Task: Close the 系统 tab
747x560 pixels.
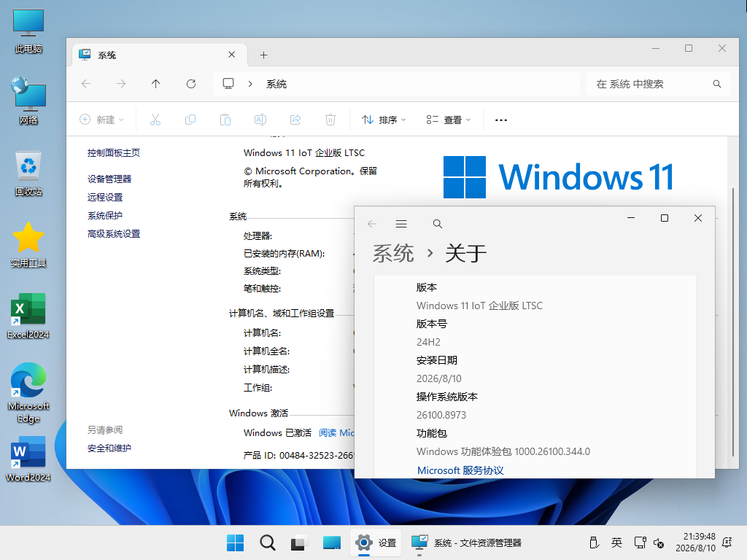Action: (231, 54)
